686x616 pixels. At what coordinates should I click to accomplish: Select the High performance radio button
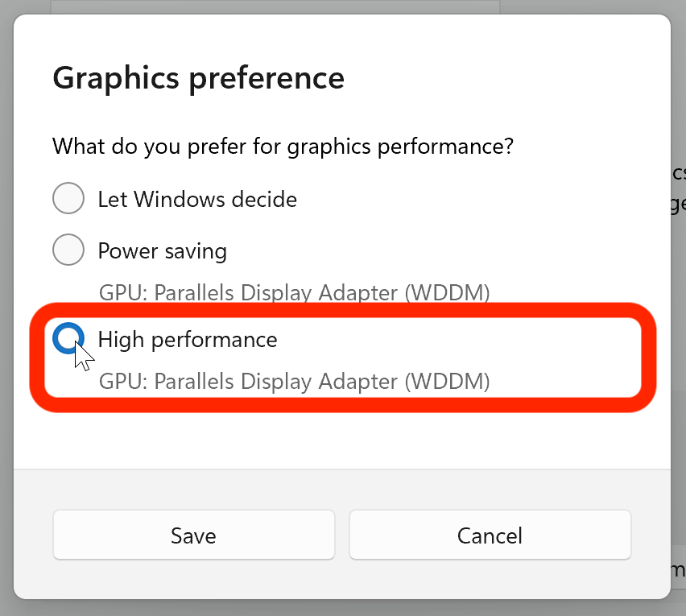point(68,339)
